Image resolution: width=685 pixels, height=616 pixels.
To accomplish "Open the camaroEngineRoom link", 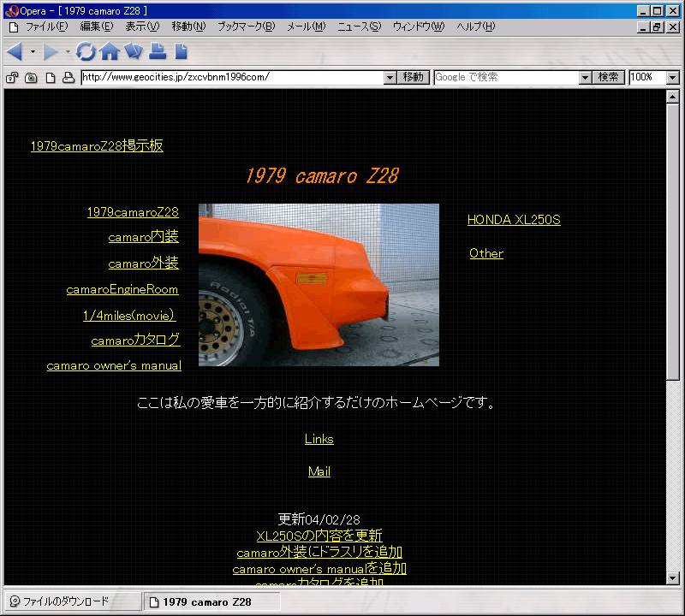I will tap(122, 289).
